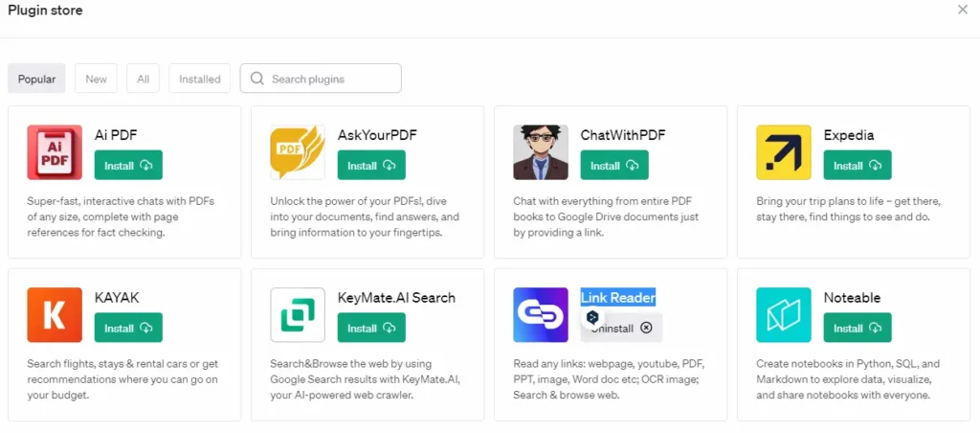Click description starting 'Read any links'
The width and height of the screenshot is (980, 433).
(x=610, y=379)
